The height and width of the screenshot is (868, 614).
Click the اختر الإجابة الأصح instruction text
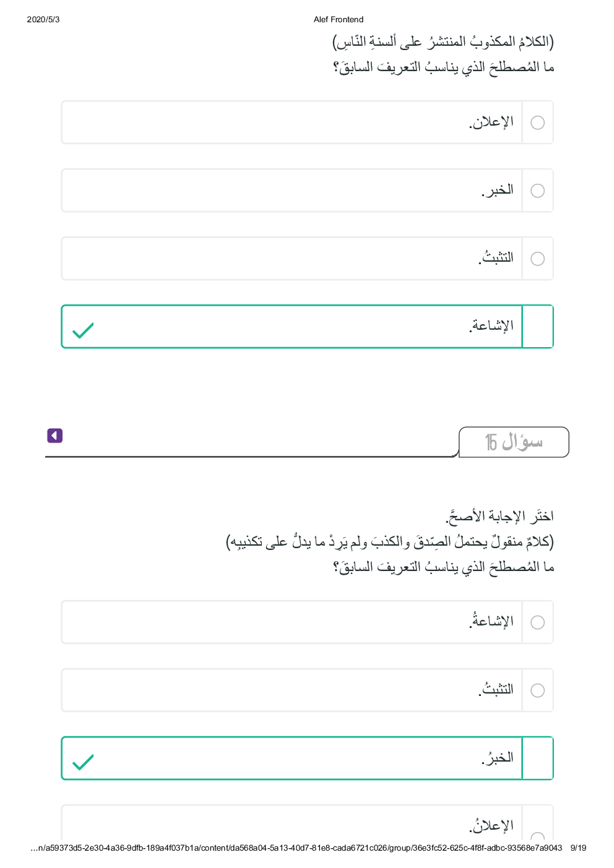pyautogui.click(x=499, y=516)
